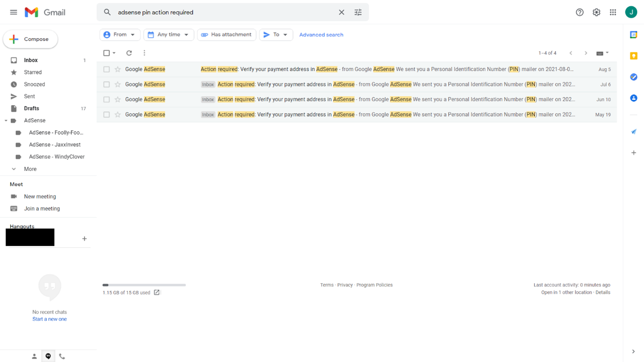Star the Aug 5 AdSense email

118,69
